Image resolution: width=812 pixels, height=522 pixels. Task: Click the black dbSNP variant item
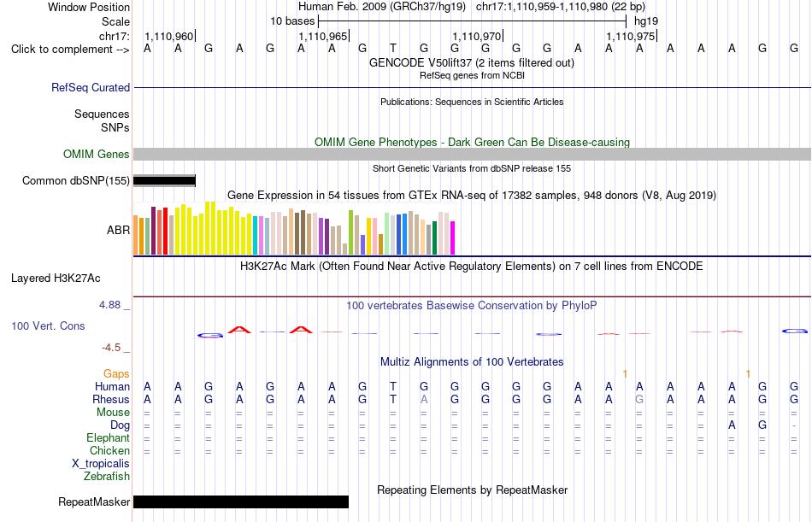[164, 181]
